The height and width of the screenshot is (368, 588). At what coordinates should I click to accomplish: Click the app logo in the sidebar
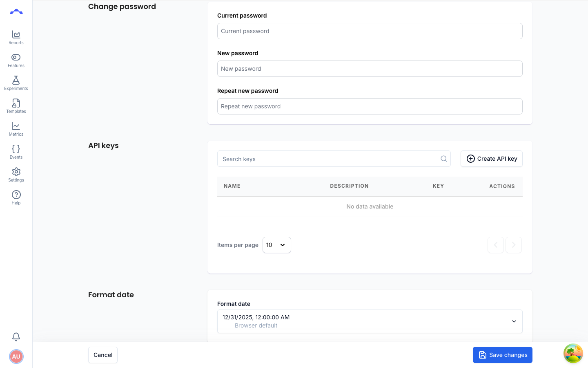[x=16, y=12]
